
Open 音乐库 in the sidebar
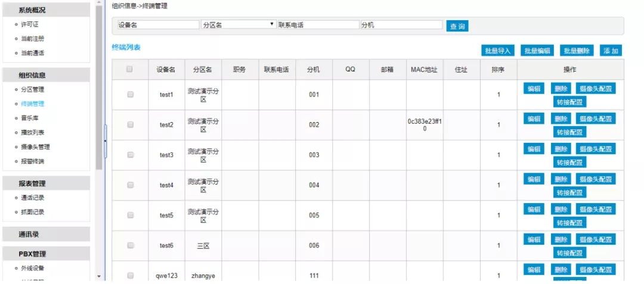pyautogui.click(x=30, y=118)
